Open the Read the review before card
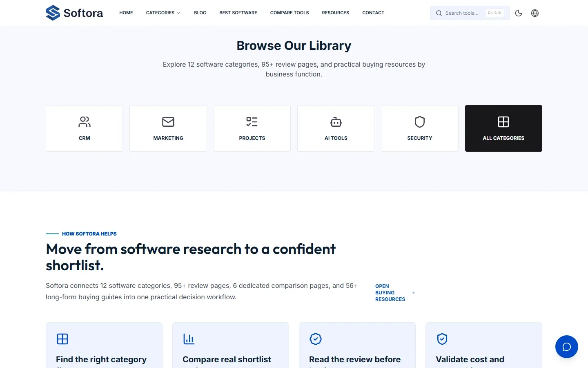 tap(357, 346)
